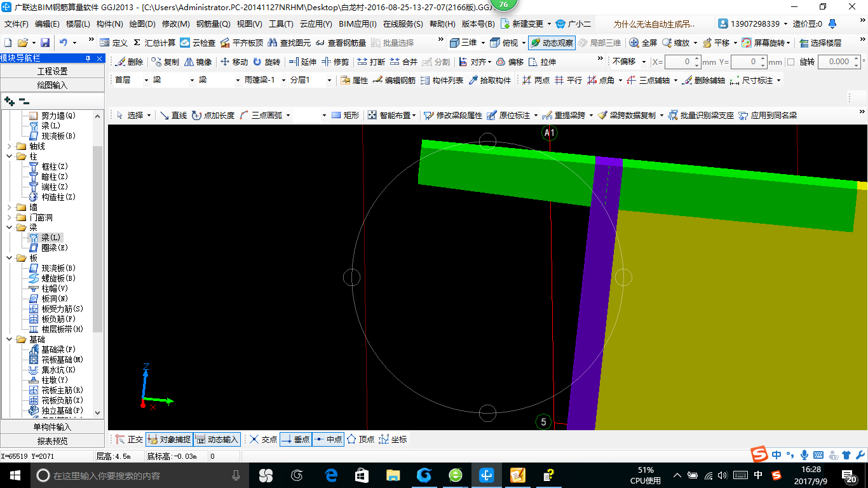This screenshot has width=868, height=488.
Task: Toggle 动态输入 dynamic input
Action: click(x=217, y=439)
